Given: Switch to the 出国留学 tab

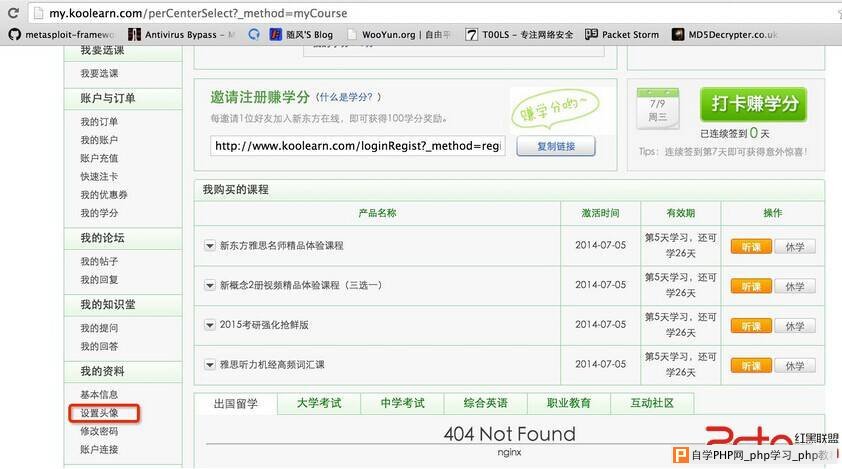Looking at the screenshot, I should coord(236,403).
